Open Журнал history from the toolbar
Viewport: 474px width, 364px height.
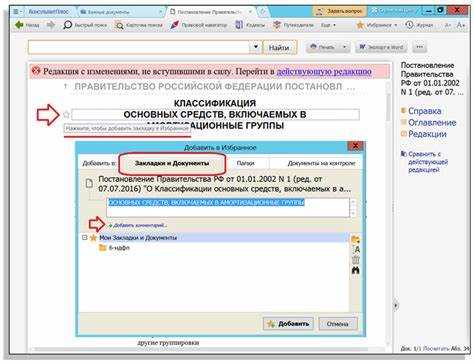[419, 25]
